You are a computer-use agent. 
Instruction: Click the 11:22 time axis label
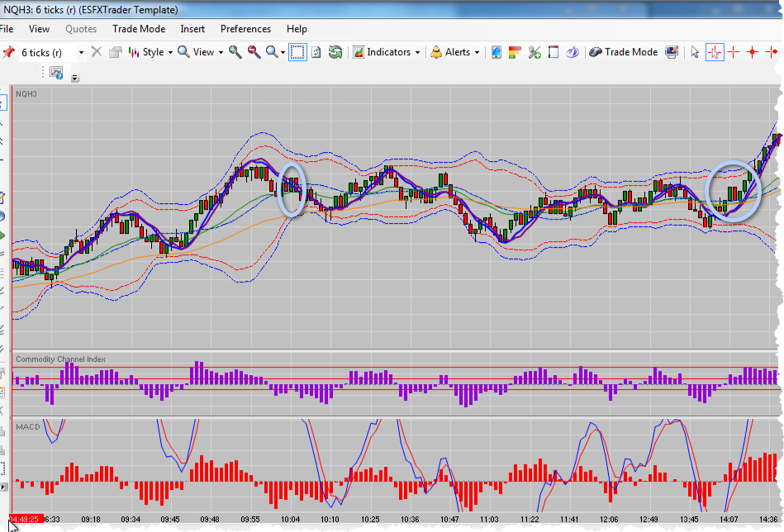click(x=530, y=519)
